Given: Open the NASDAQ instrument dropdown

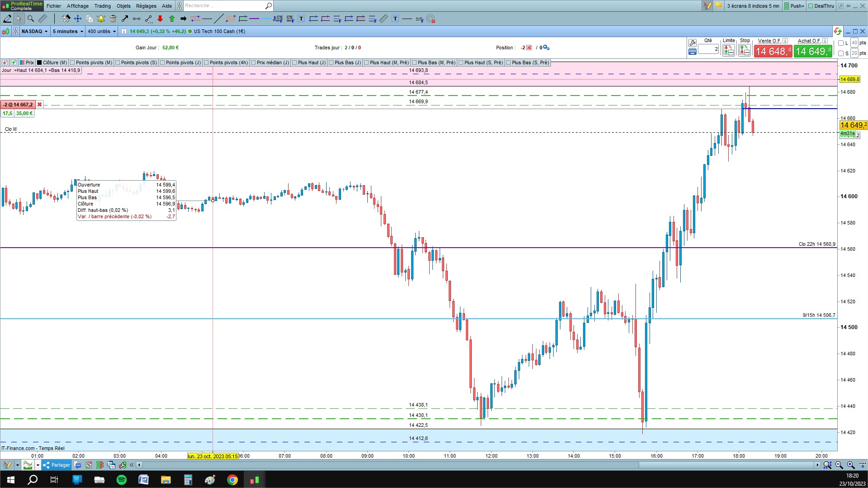Looking at the screenshot, I should (x=34, y=31).
